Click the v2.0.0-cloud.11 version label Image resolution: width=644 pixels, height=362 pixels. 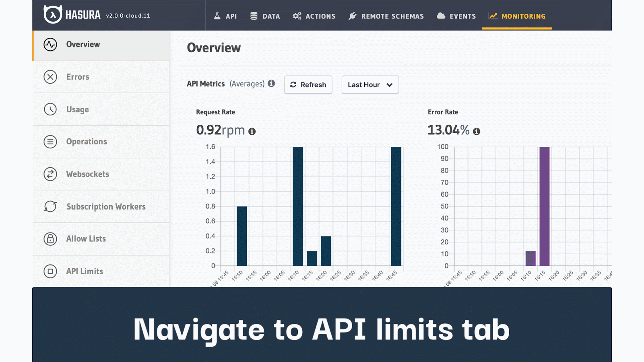(128, 16)
